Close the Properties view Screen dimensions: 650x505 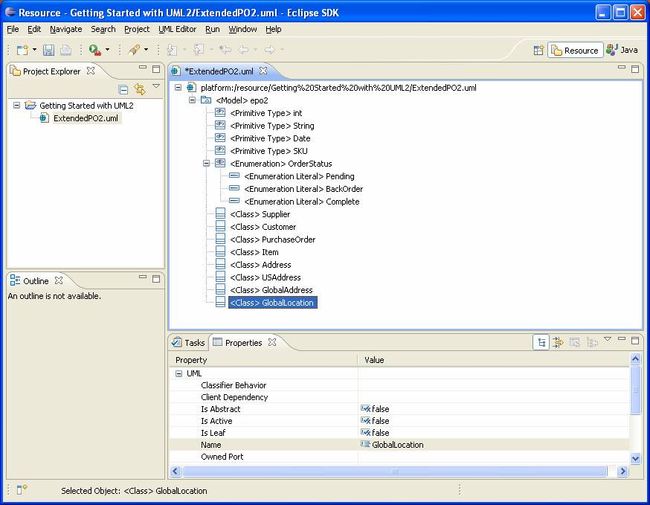(x=272, y=342)
